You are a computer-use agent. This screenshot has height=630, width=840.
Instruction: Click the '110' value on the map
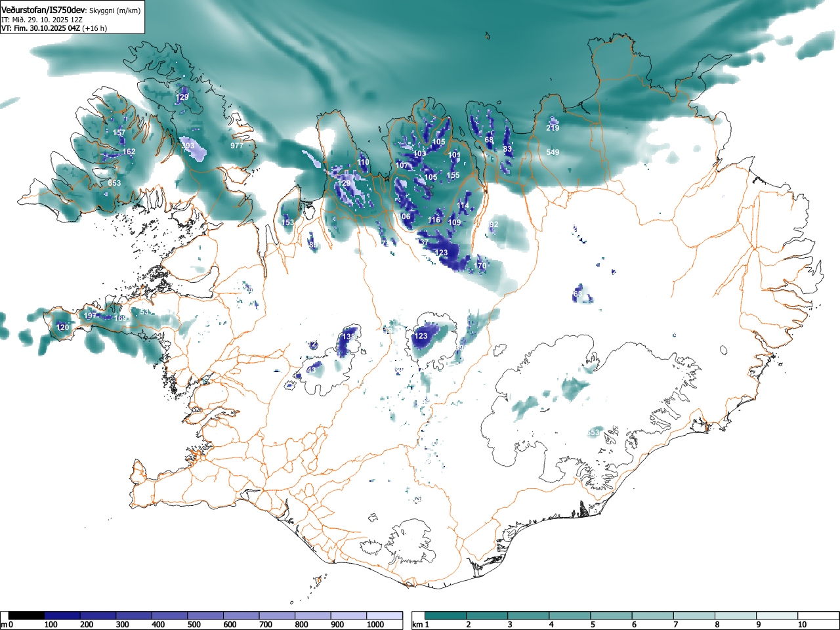click(363, 162)
